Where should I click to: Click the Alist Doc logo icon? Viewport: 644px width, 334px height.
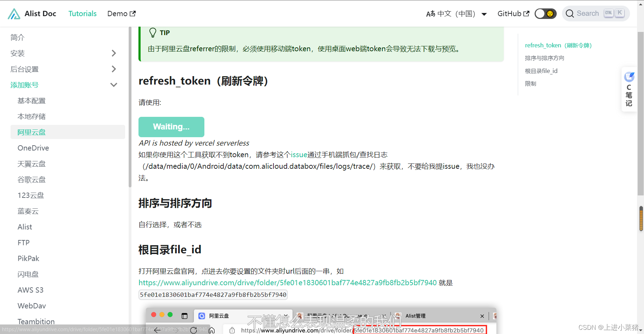14,14
